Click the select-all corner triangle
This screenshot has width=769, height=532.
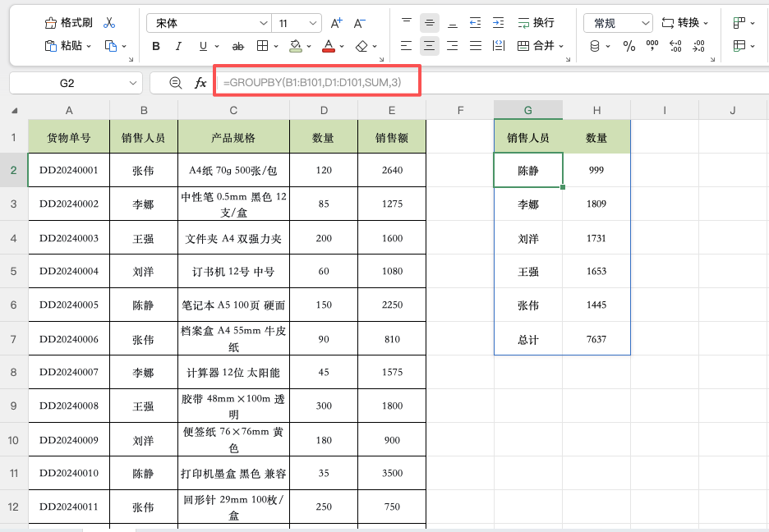pyautogui.click(x=14, y=110)
